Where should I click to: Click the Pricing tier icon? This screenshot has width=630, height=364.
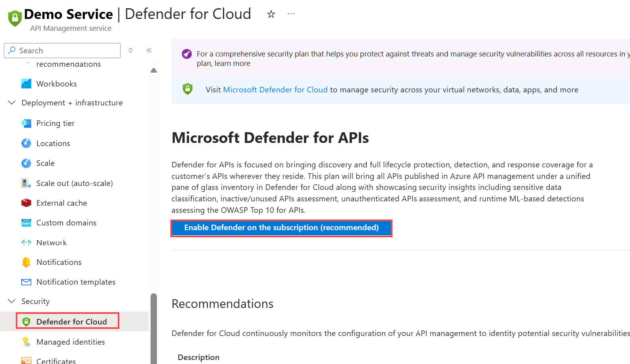pyautogui.click(x=26, y=123)
